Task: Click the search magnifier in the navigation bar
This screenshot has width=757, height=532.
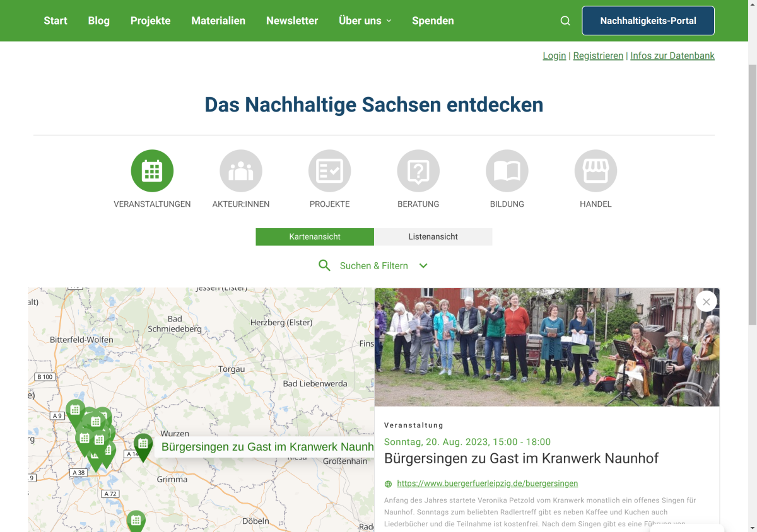Action: click(x=565, y=20)
